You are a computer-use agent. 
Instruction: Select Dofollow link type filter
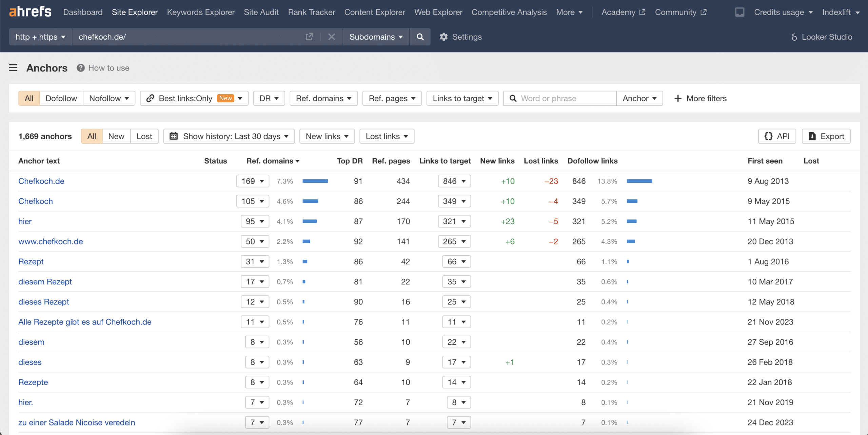61,98
